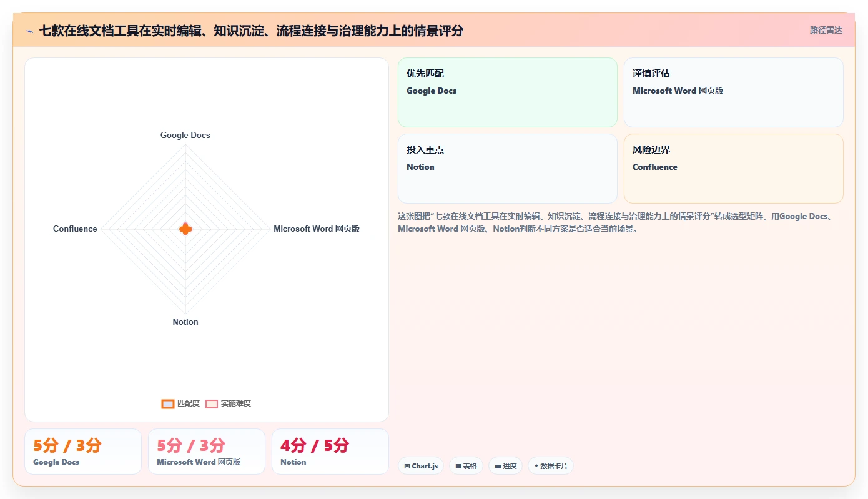Click the Microsoft Word 网页版 axis label on the radar

tap(317, 229)
